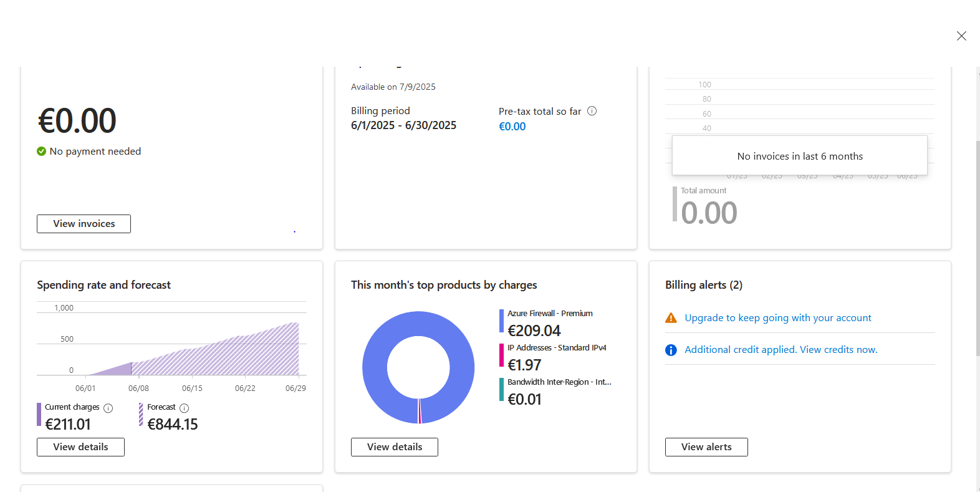The width and height of the screenshot is (980, 492).
Task: View details for Spending rate and forecast
Action: tap(80, 447)
